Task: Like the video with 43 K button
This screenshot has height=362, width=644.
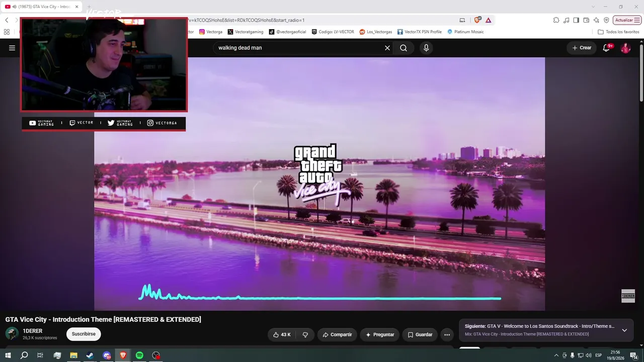Action: click(282, 334)
